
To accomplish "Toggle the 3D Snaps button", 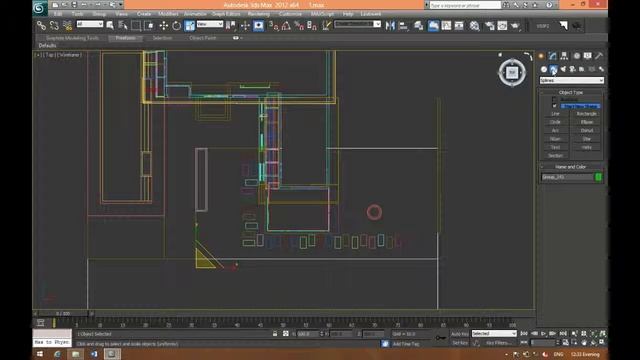I will (x=273, y=25).
